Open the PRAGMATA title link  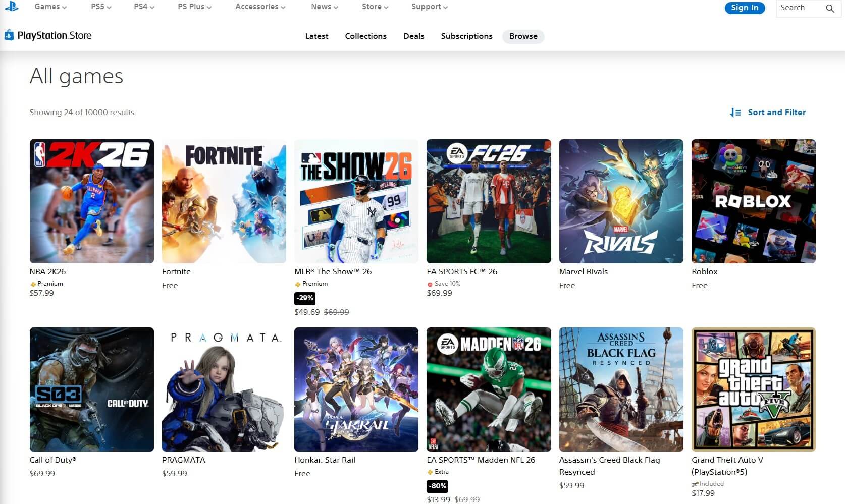coord(183,460)
